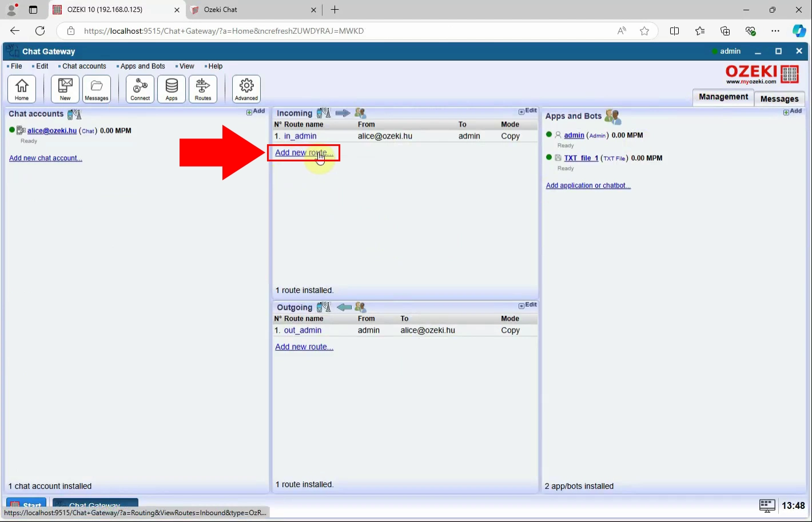Click Edit in the Outgoing routes panel
This screenshot has width=812, height=522.
[528, 305]
